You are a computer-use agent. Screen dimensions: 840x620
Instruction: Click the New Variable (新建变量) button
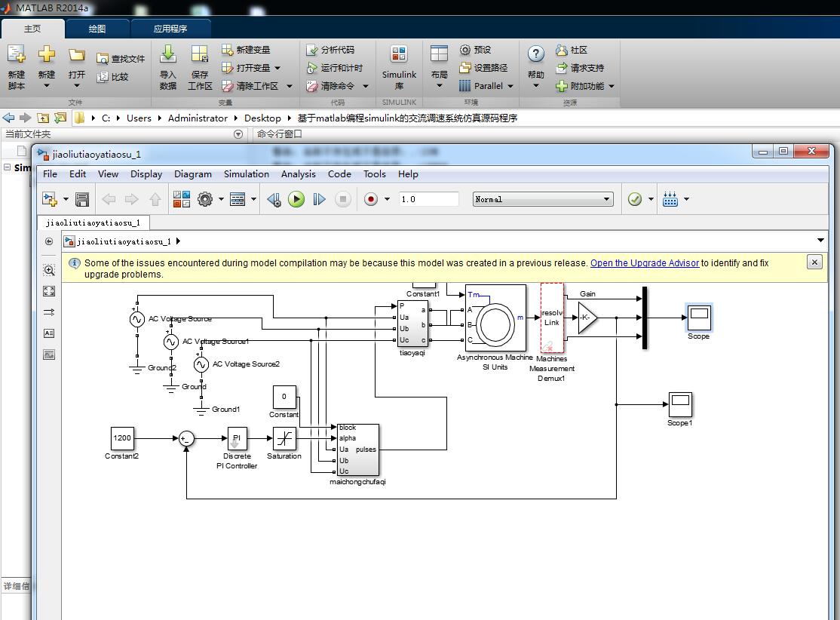tap(246, 49)
